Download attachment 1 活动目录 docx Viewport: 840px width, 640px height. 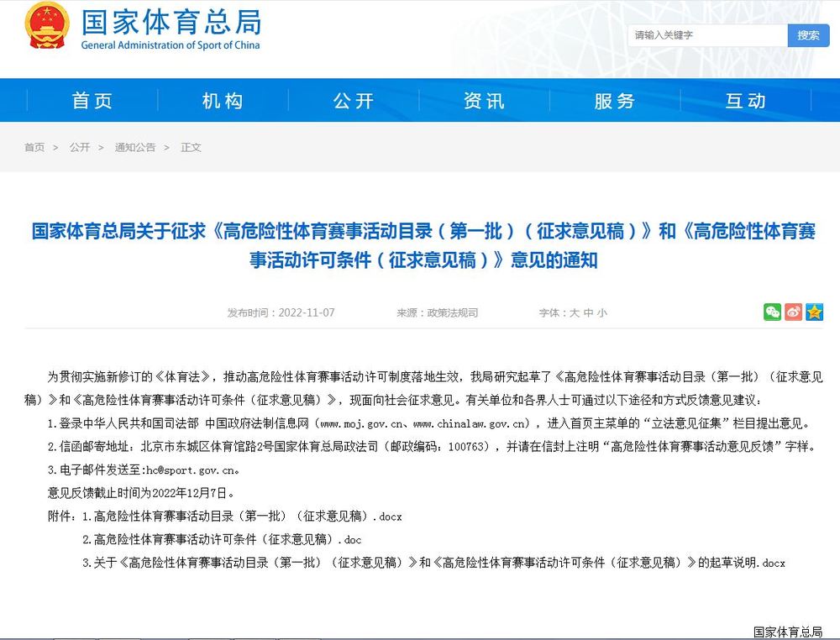[242, 517]
